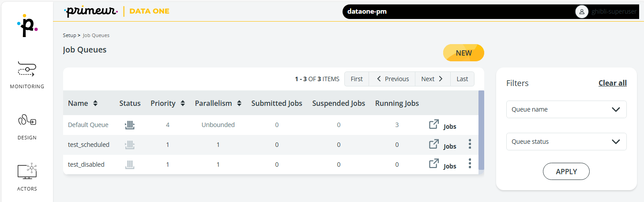
Task: Open three-dot menu for test_disabled
Action: click(x=470, y=164)
